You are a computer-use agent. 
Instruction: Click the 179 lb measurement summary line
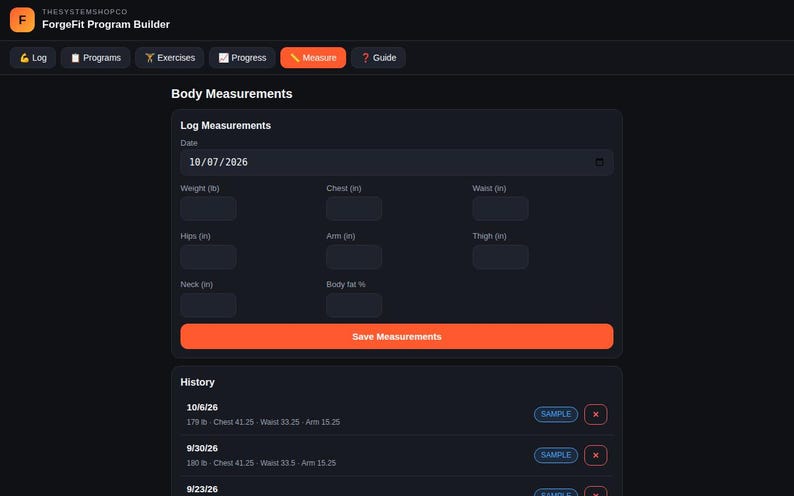pyautogui.click(x=263, y=422)
